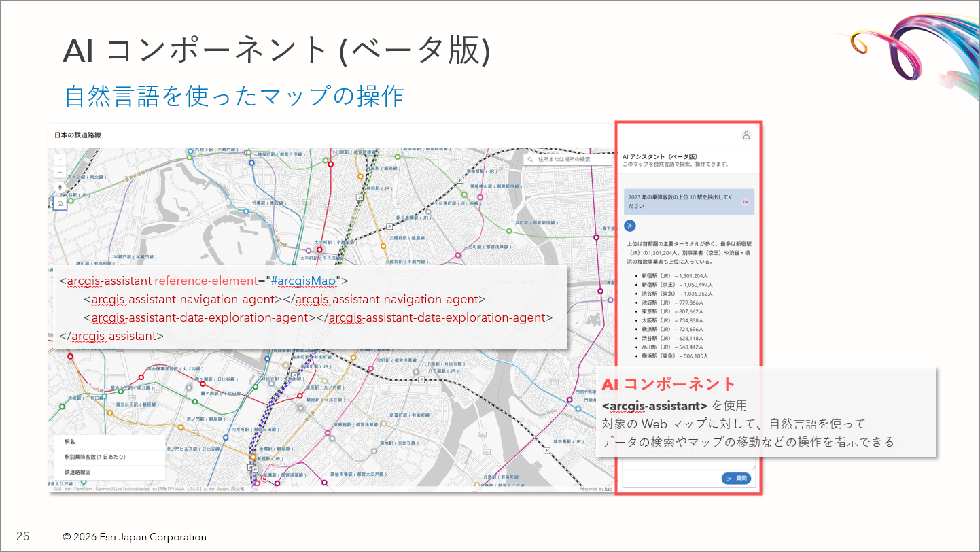The image size is (980, 552).
Task: Zoom in with the map plus button
Action: coord(60,160)
